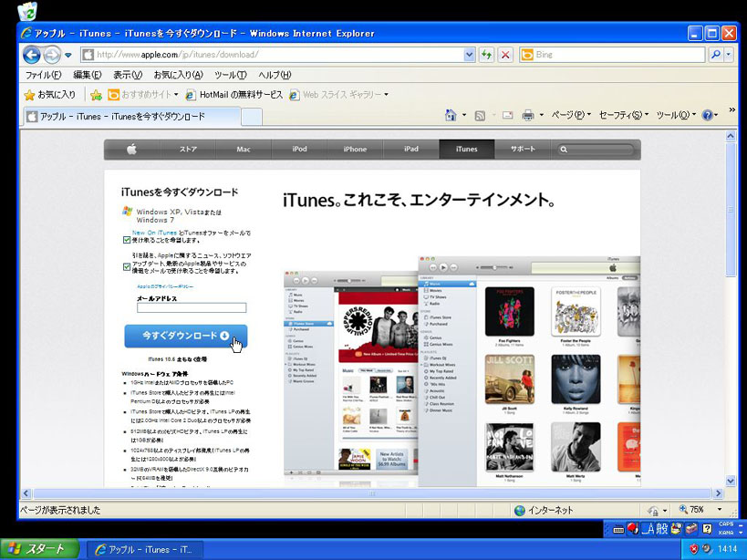The width and height of the screenshot is (747, 560).
Task: Open the Mac nav tab
Action: [244, 149]
